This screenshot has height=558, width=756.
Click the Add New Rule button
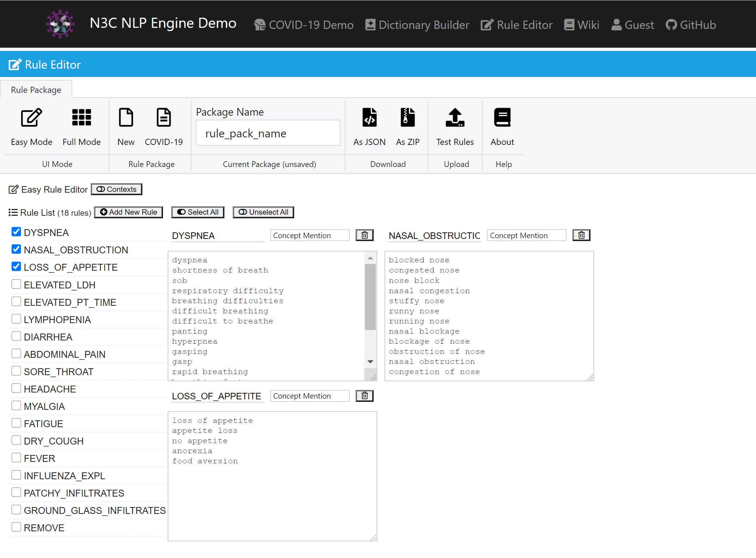coord(129,212)
